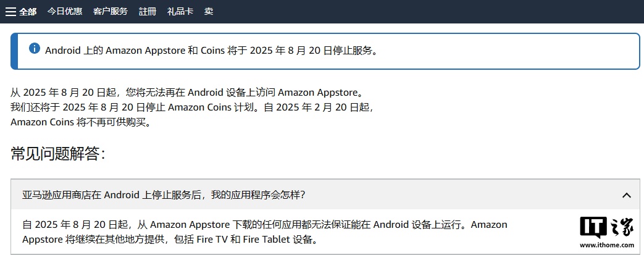Click the 全部 label in navigation
Image resolution: width=644 pixels, height=255 pixels.
click(28, 12)
